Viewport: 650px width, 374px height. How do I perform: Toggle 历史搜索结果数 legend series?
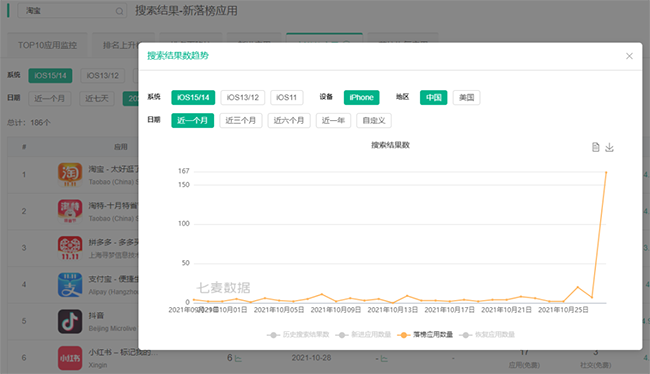pyautogui.click(x=298, y=335)
